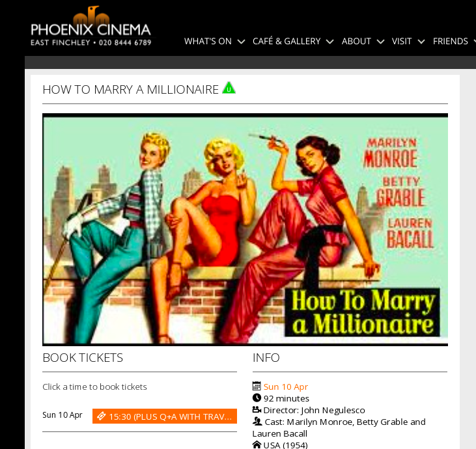Open the What's On menu
The width and height of the screenshot is (476, 449).
(208, 41)
